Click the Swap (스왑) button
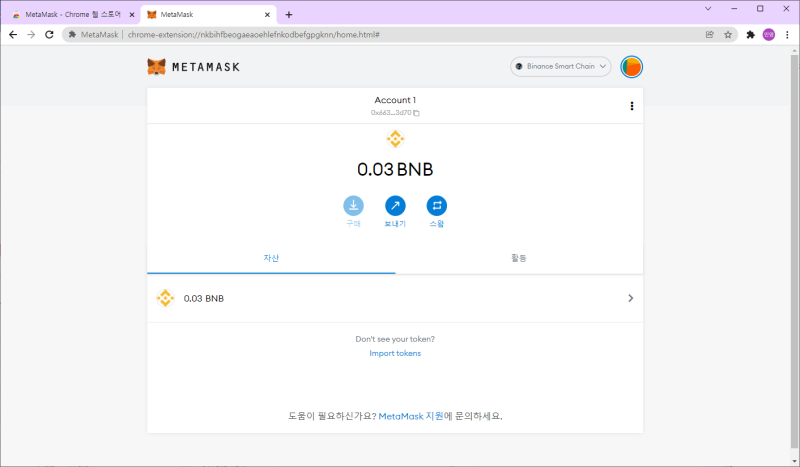The width and height of the screenshot is (800, 467). (x=437, y=206)
